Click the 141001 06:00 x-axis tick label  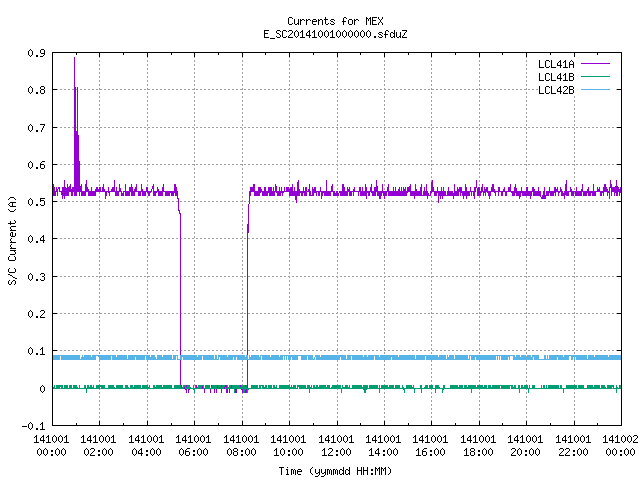tap(193, 446)
